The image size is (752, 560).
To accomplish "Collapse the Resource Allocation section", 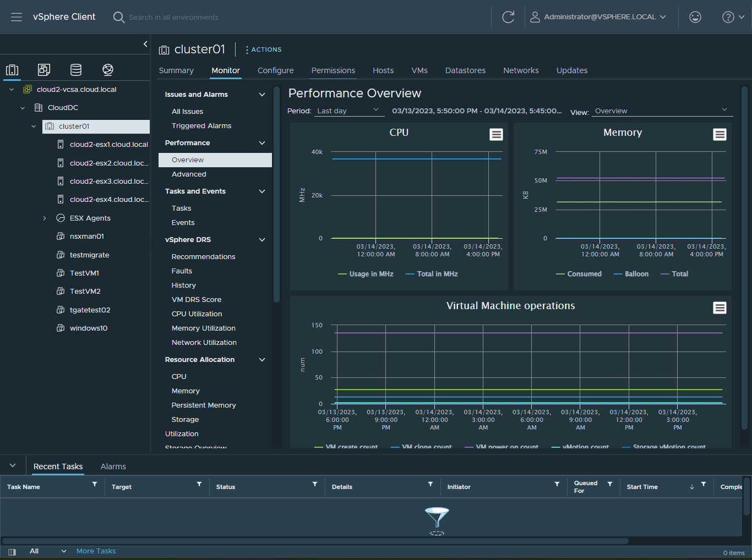I will 262,360.
